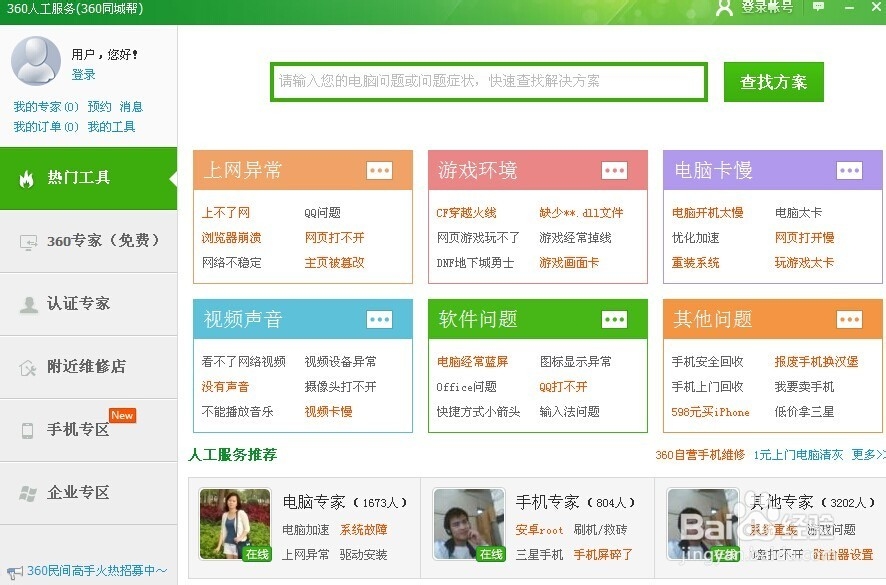The height and width of the screenshot is (585, 886).
Task: Select 低价拿三星 link
Action: pos(804,411)
